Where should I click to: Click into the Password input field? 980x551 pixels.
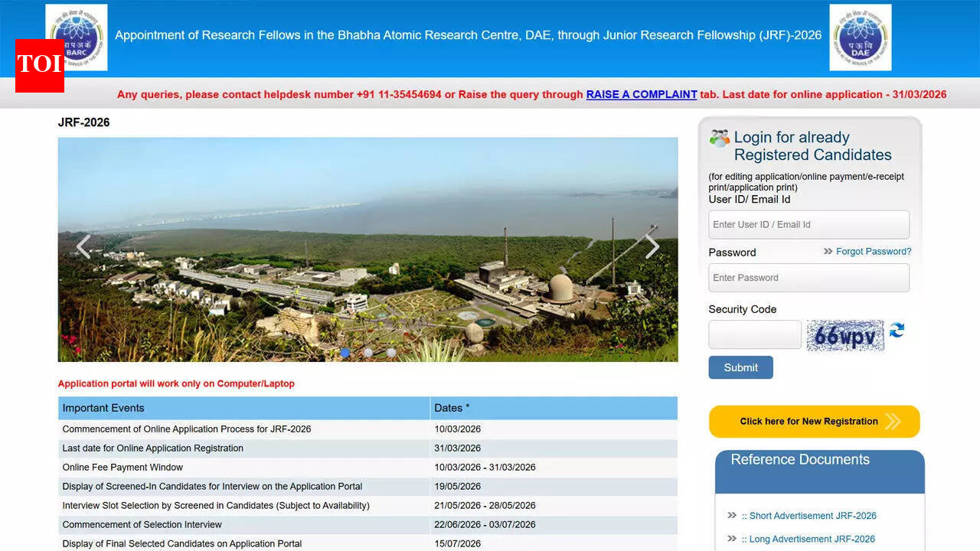(x=808, y=278)
